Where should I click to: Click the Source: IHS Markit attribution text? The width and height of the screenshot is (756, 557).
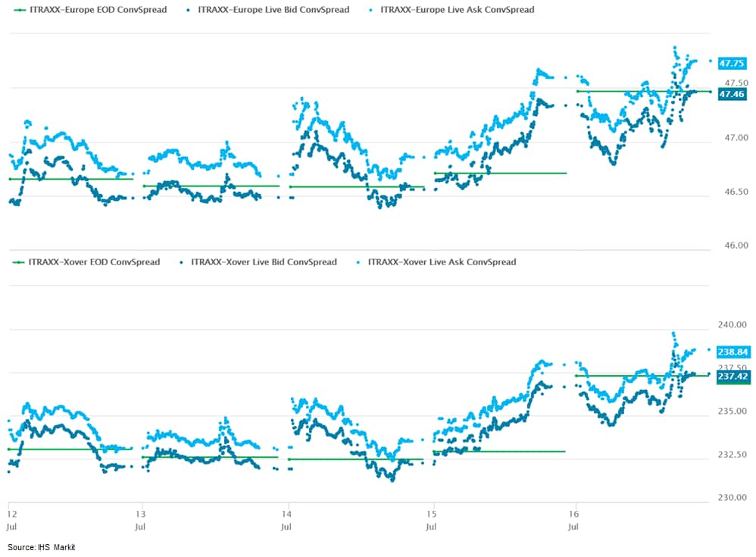pos(42,547)
